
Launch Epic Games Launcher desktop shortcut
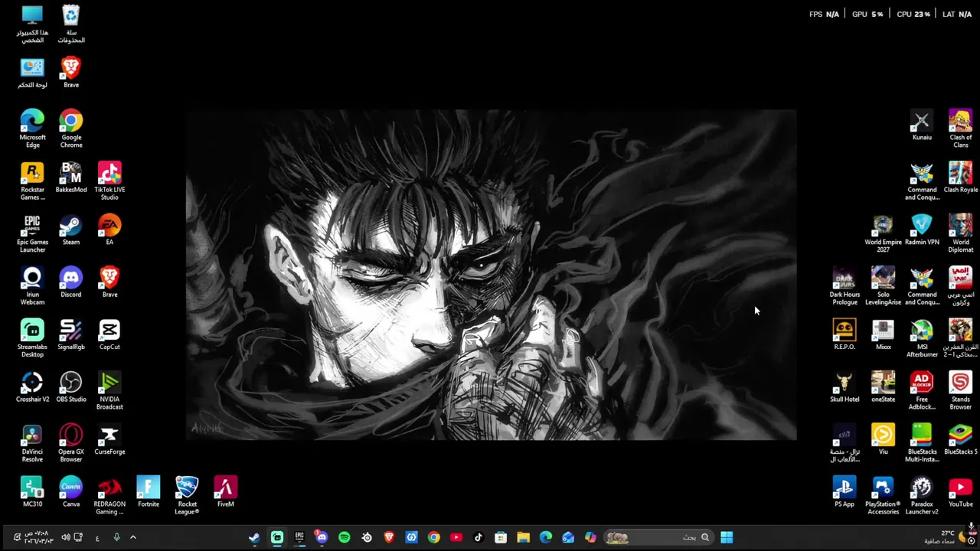(x=32, y=233)
